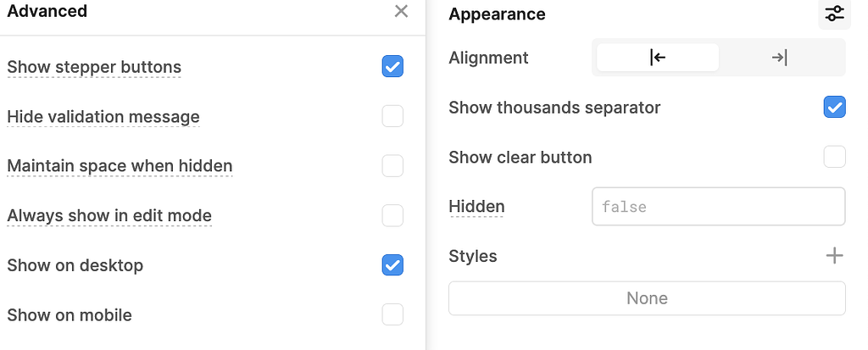Select left alignment icon
Screen dimensions: 868x350
tap(658, 57)
